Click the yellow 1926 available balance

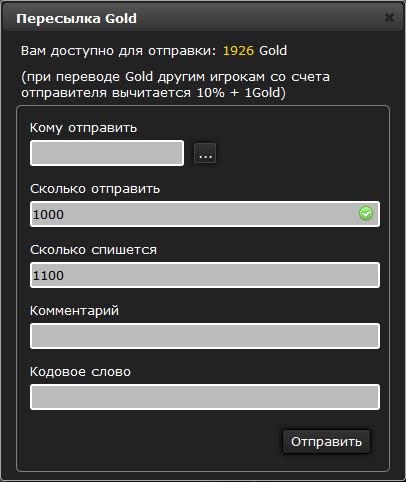tap(238, 51)
